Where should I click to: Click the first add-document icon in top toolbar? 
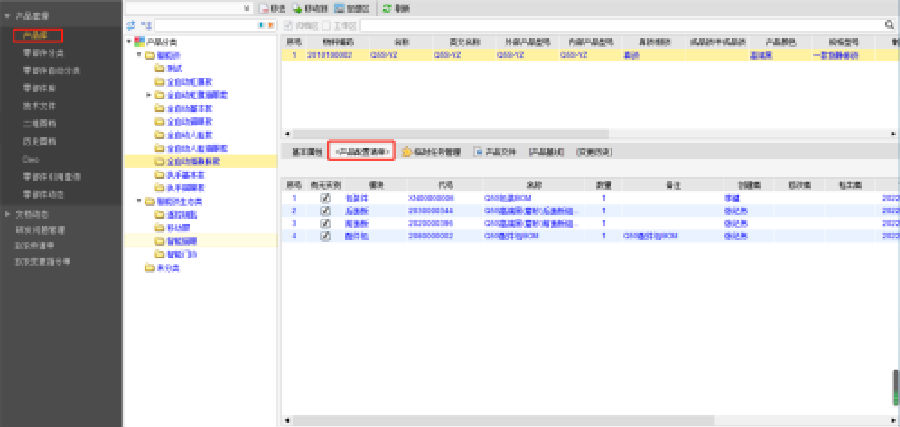tap(264, 7)
